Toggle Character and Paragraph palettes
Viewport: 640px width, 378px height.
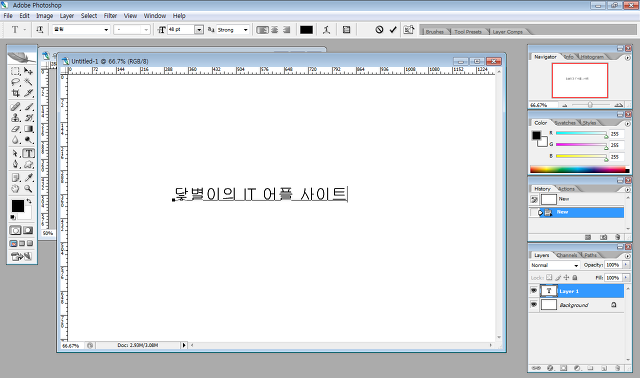(347, 30)
